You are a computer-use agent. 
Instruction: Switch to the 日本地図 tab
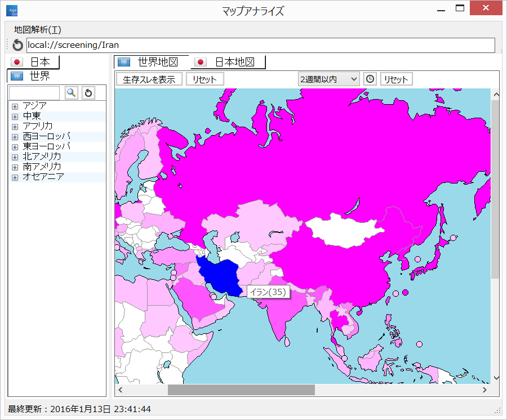[x=228, y=62]
